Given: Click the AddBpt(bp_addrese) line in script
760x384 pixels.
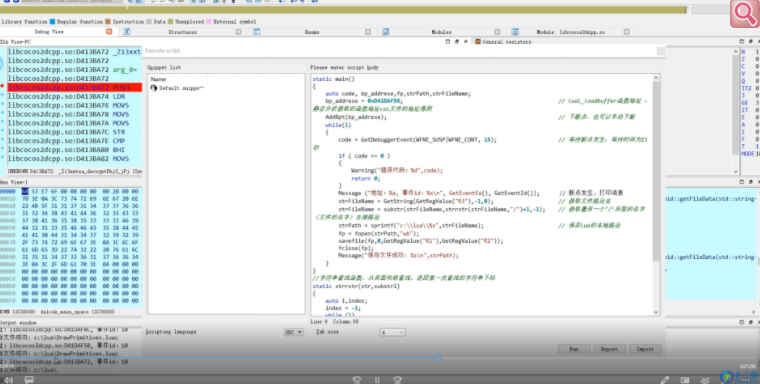Looking at the screenshot, I should (356, 117).
